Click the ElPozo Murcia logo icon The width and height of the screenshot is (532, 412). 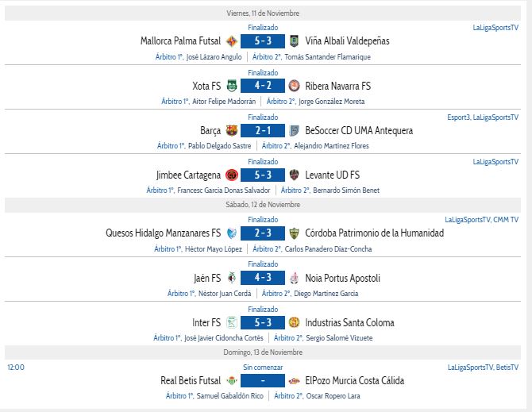(x=294, y=381)
